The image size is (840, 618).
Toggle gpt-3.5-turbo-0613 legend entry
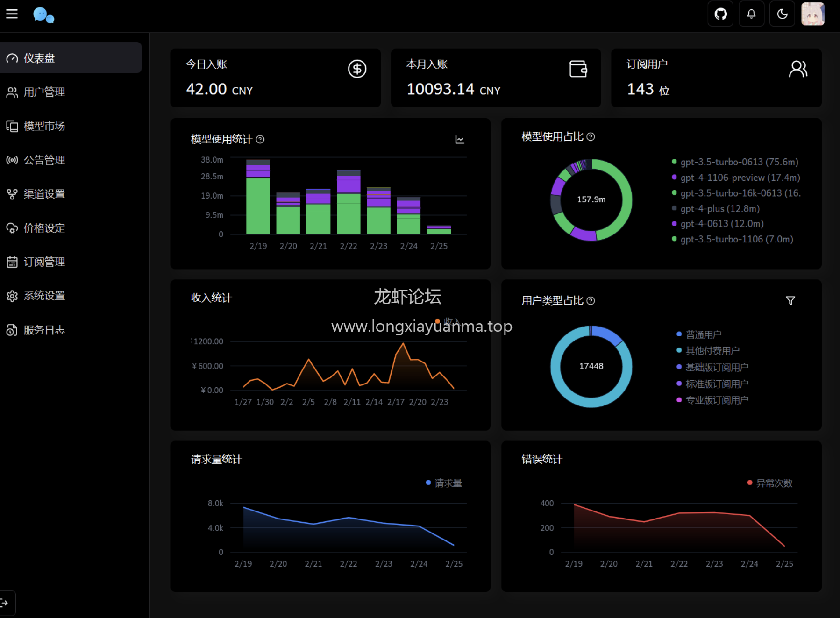[x=735, y=162]
